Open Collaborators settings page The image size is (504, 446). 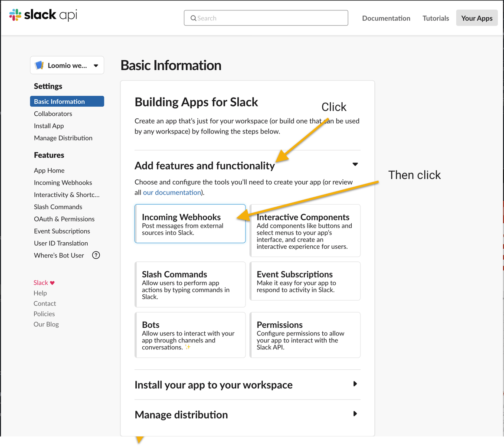click(x=53, y=114)
